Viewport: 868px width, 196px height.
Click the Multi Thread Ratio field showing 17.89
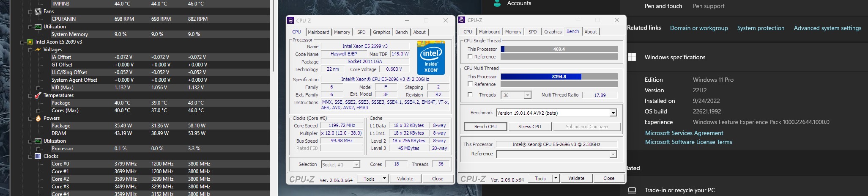pos(600,95)
